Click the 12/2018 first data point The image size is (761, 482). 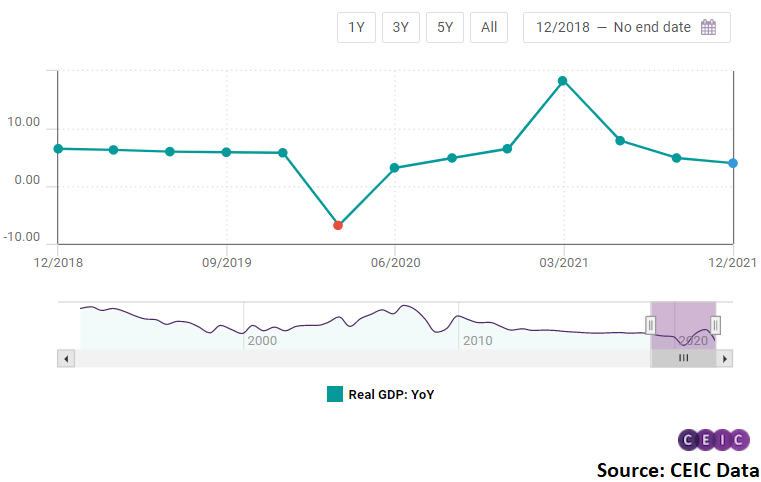(58, 149)
